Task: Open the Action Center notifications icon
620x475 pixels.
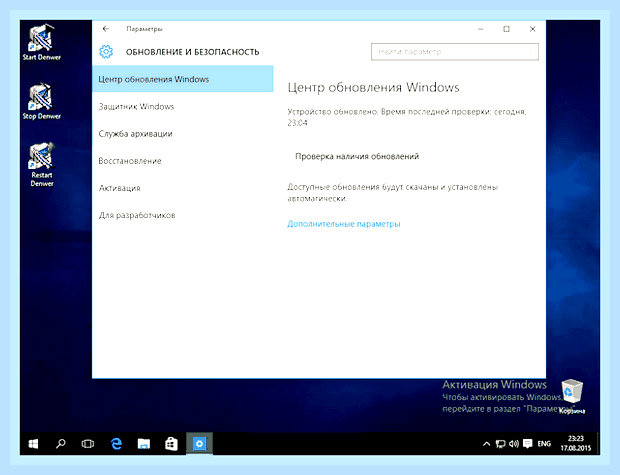Action: point(527,444)
